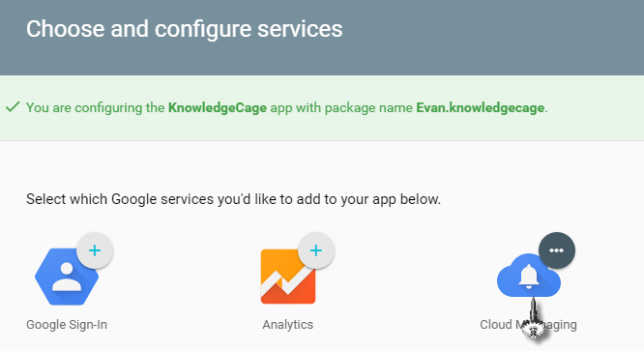
Task: Click the Select which Google services instruction
Action: (233, 199)
